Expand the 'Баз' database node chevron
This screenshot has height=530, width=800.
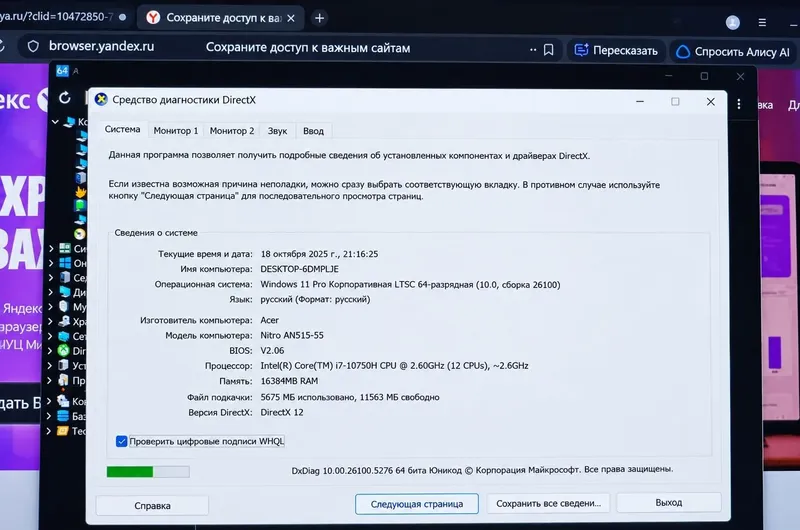point(48,416)
